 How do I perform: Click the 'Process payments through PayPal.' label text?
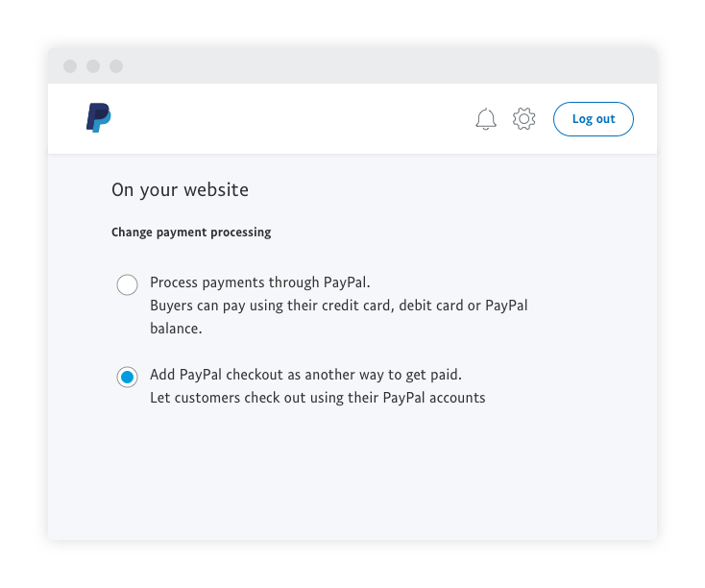259,282
